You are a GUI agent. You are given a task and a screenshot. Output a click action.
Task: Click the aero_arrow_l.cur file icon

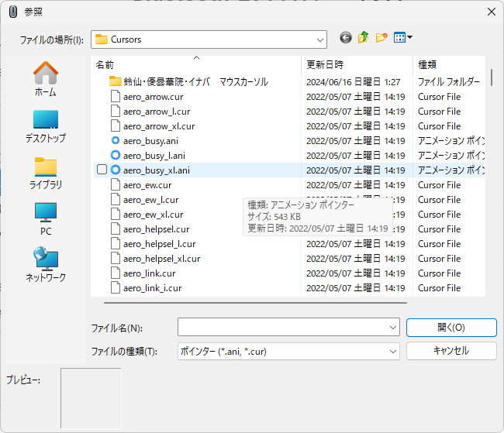point(116,111)
